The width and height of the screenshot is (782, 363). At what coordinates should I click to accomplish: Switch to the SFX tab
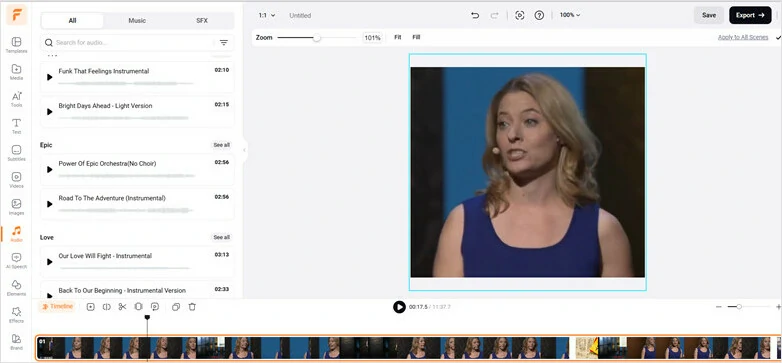point(202,21)
